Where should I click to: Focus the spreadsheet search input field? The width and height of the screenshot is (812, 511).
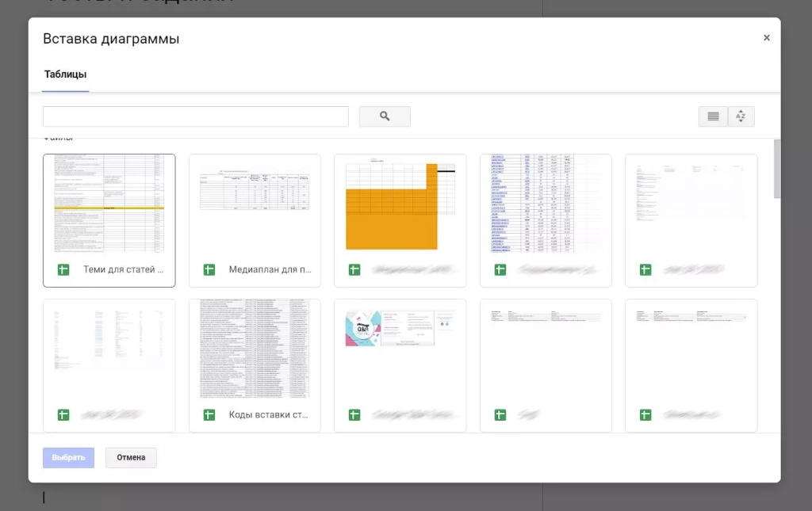[x=195, y=116]
